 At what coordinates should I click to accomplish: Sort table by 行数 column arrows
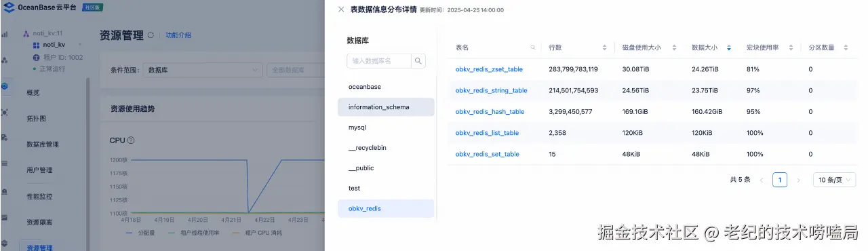(x=604, y=47)
